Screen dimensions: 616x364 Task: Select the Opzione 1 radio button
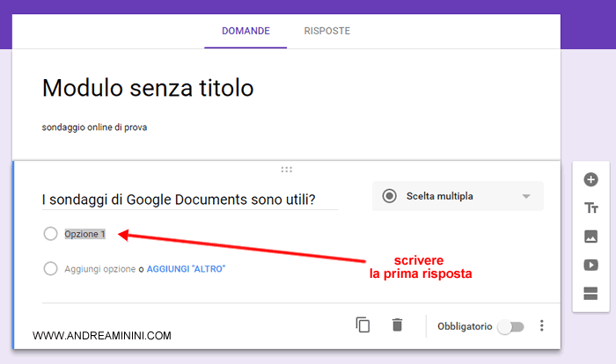click(51, 234)
